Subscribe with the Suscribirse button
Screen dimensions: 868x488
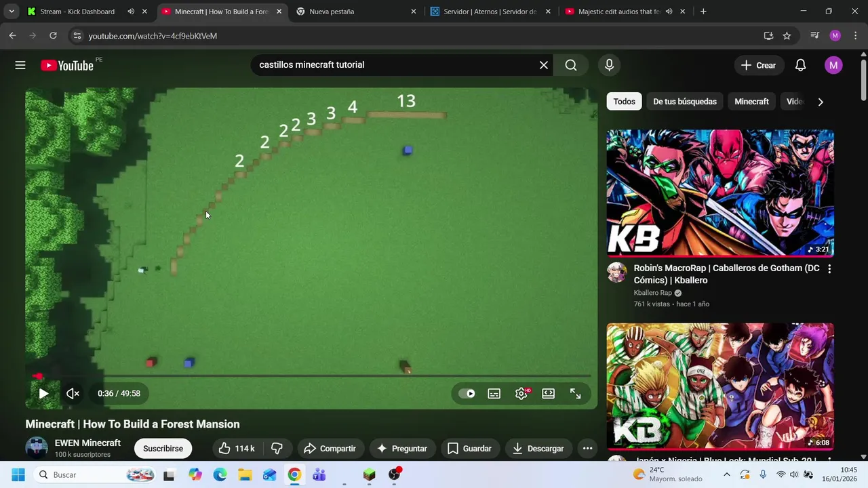coord(163,448)
